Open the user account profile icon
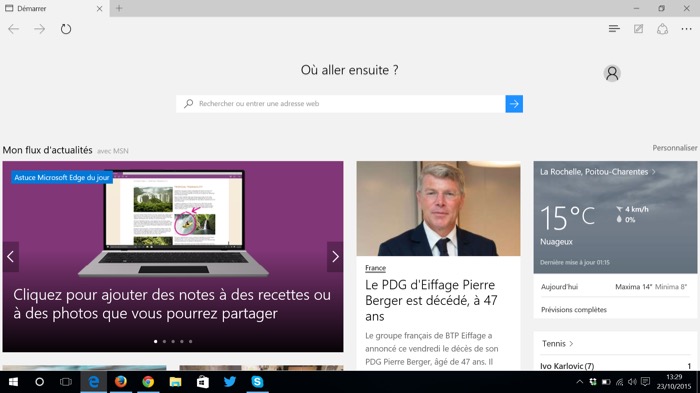Image resolution: width=700 pixels, height=393 pixels. point(612,73)
